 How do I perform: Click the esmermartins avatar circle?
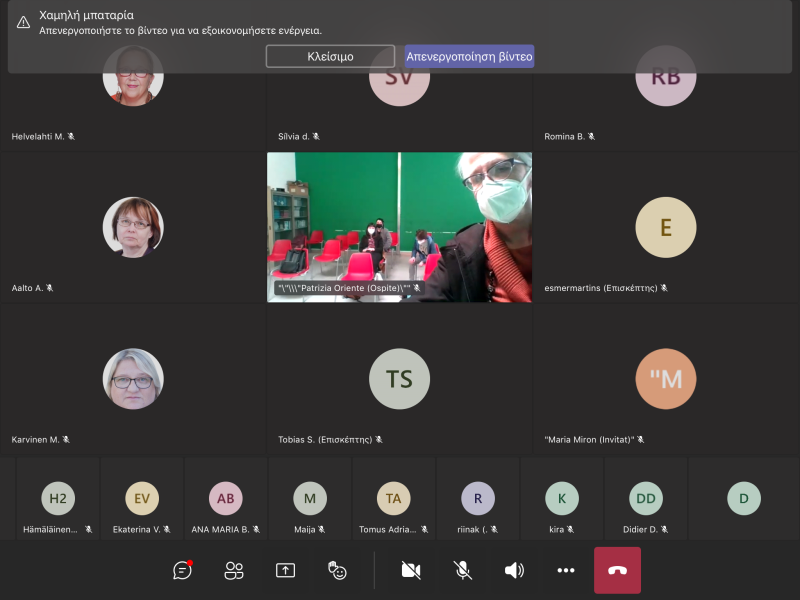tap(665, 227)
